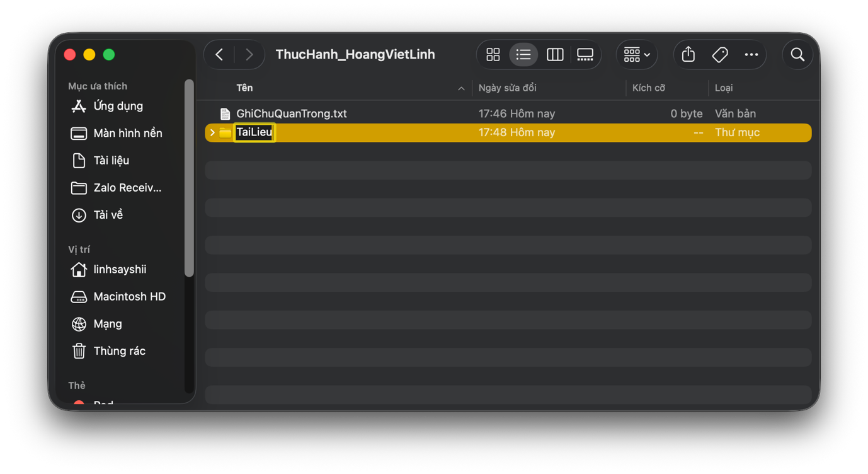Click the Macintosh HD drive icon
Screen dimensions: 868x474
(x=79, y=296)
